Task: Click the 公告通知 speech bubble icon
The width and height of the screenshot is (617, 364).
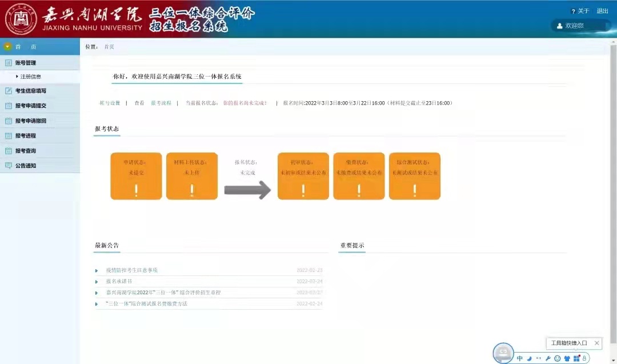Action: [x=8, y=166]
